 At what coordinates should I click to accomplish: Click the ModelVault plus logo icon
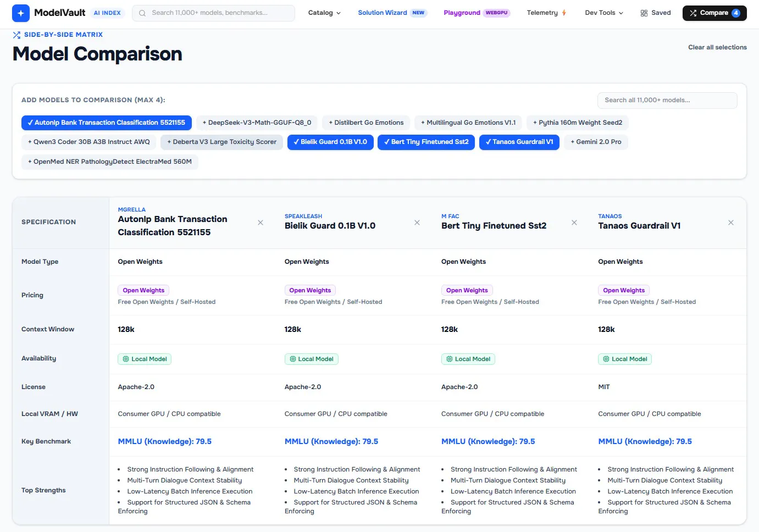(x=21, y=13)
